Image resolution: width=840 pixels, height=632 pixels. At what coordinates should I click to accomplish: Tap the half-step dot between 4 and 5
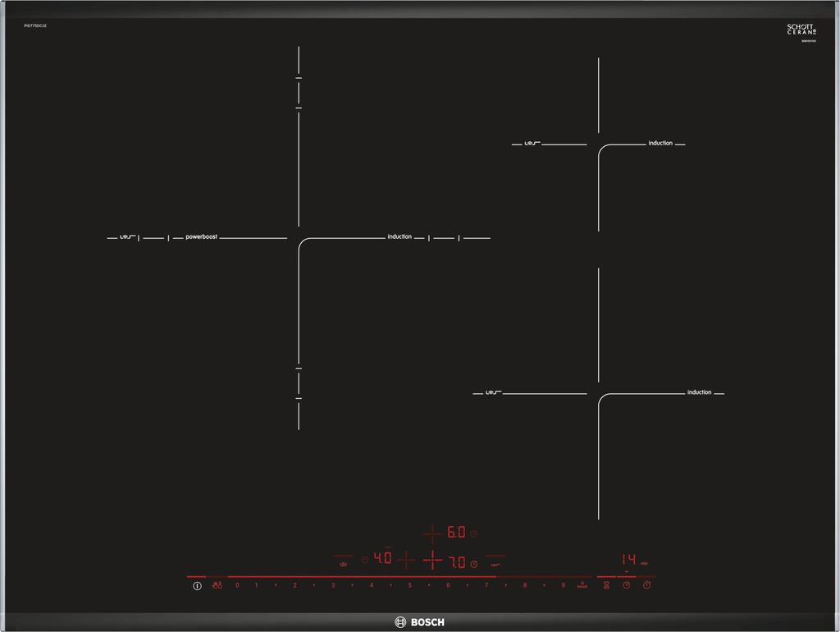click(390, 585)
